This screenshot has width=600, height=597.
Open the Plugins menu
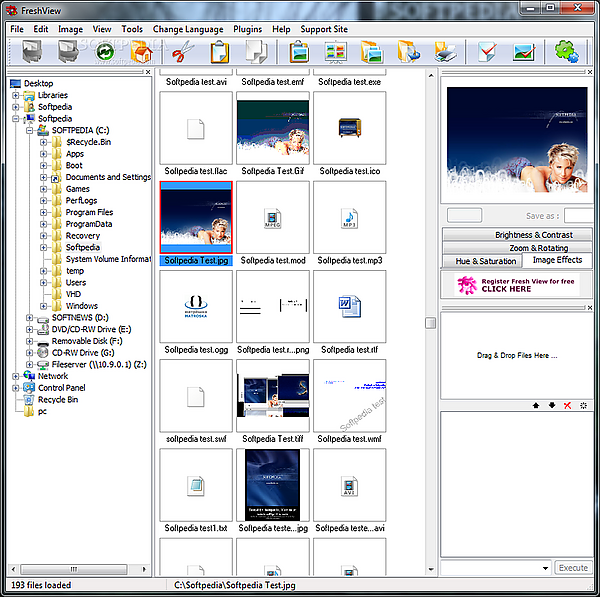[x=247, y=29]
